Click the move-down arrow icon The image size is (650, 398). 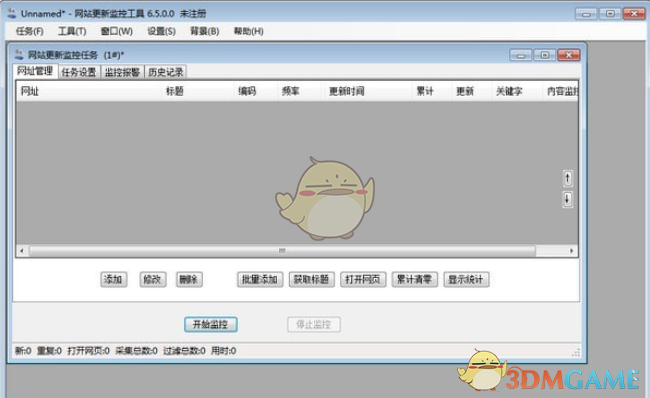(x=568, y=199)
